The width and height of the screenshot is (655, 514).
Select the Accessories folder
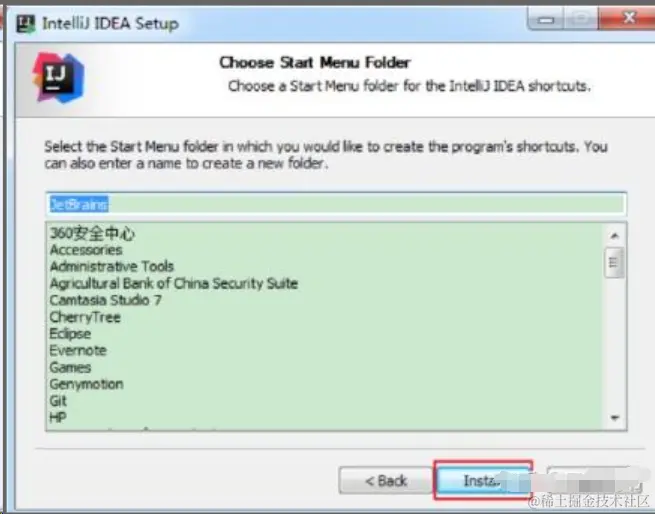point(86,250)
